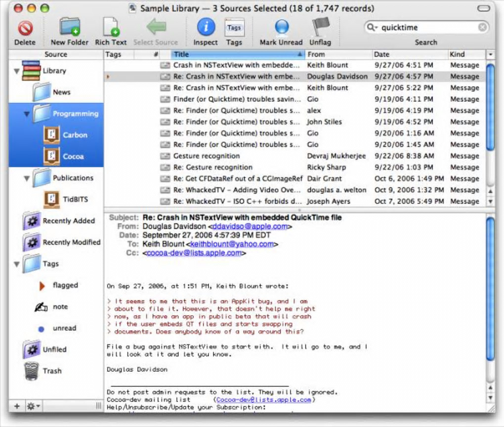Viewport: 504px width, 427px height.
Task: Clear the quicktime search field
Action: [482, 27]
